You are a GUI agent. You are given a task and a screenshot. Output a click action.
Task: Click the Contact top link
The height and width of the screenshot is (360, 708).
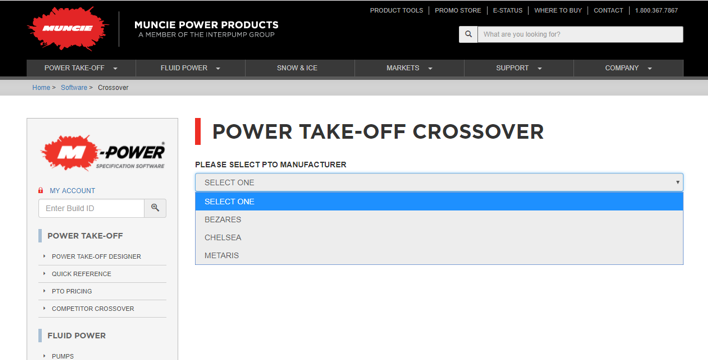pos(608,10)
